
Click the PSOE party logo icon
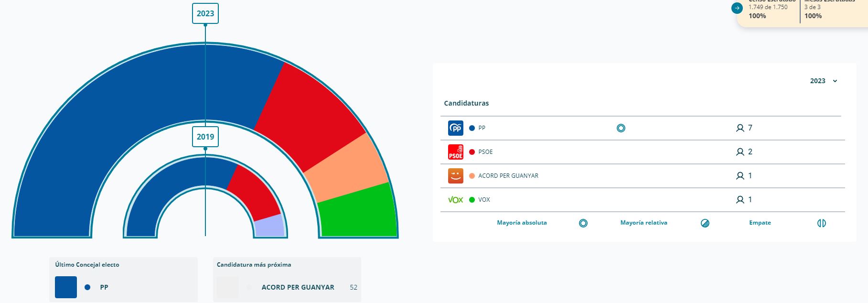click(x=455, y=152)
